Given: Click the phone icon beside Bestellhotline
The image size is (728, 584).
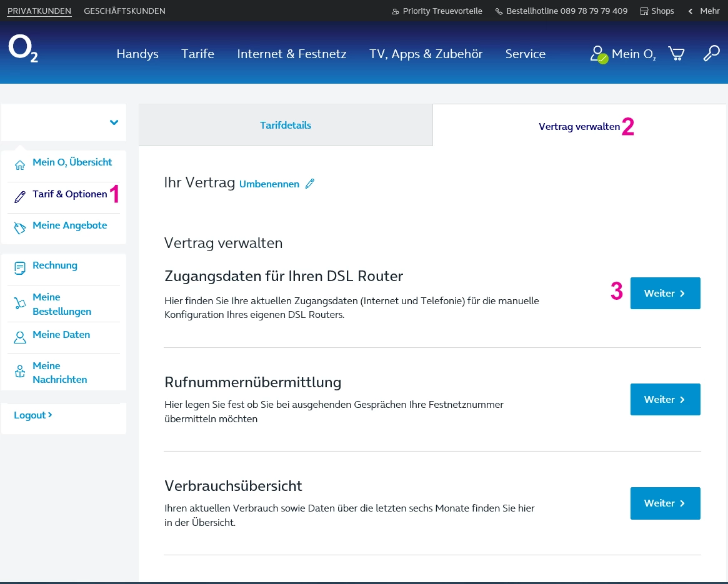Looking at the screenshot, I should (499, 12).
